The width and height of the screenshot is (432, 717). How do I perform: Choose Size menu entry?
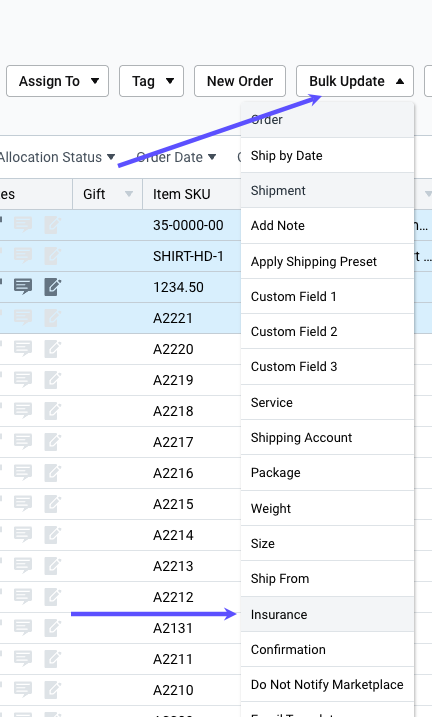[x=327, y=544]
